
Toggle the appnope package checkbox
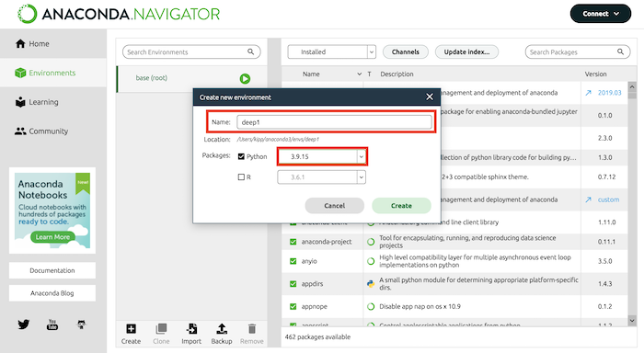tap(293, 306)
